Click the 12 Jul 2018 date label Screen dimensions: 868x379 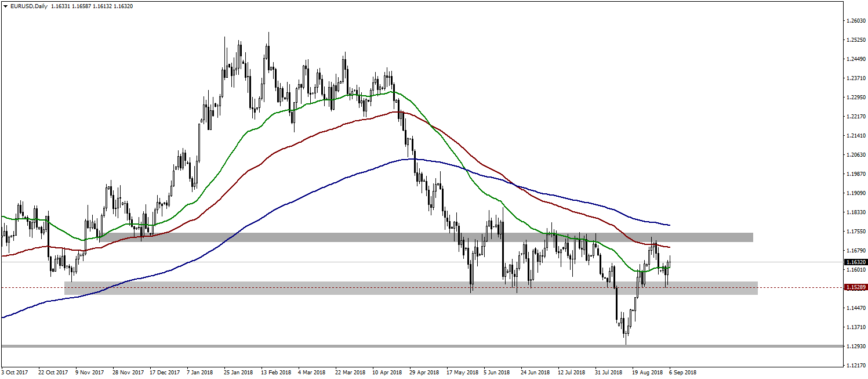pyautogui.click(x=572, y=373)
